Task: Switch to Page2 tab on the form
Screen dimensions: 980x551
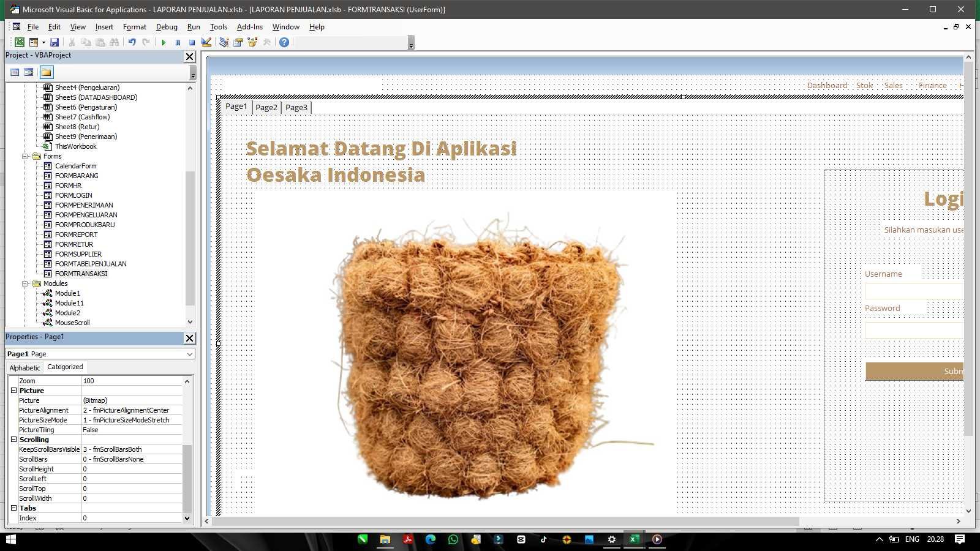Action: point(266,108)
